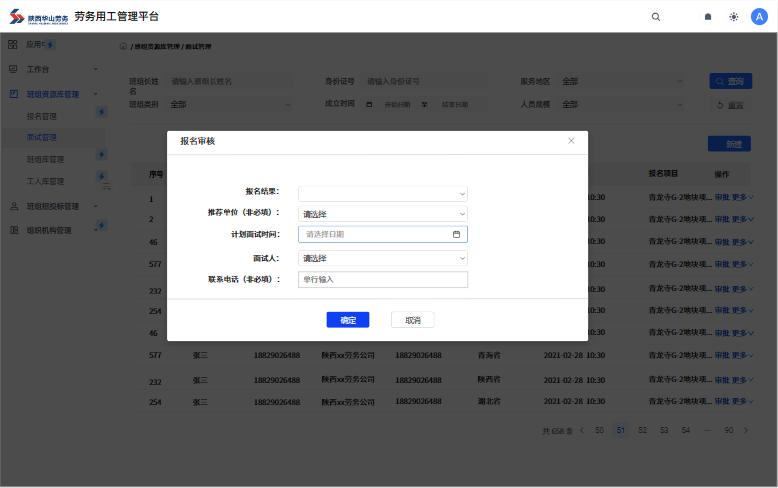
Task: Expand the 组织机构管理 sidebar menu
Action: (49, 230)
